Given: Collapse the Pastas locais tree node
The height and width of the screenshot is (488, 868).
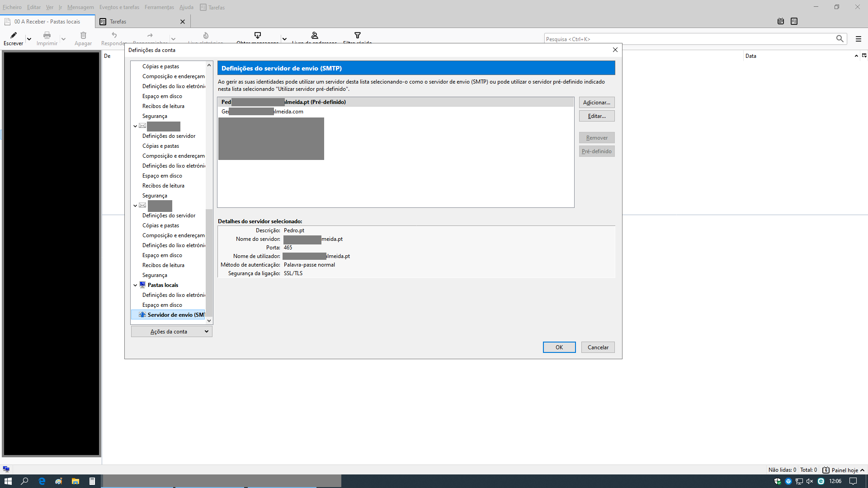Looking at the screenshot, I should point(135,285).
